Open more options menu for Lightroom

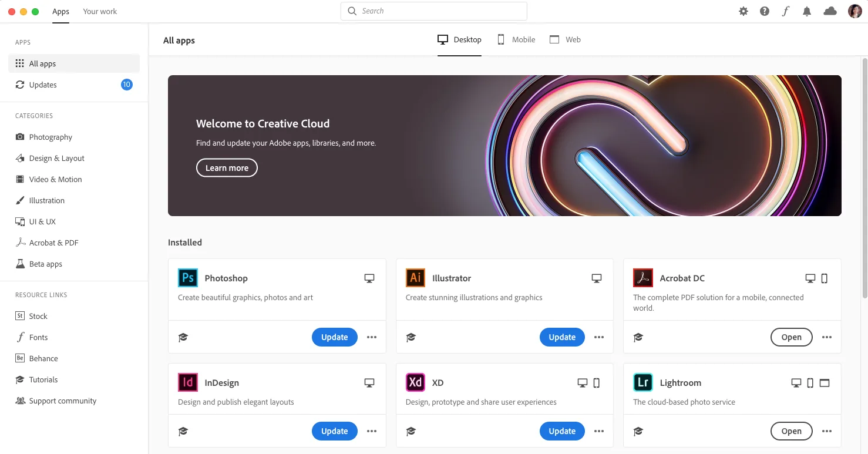(827, 431)
